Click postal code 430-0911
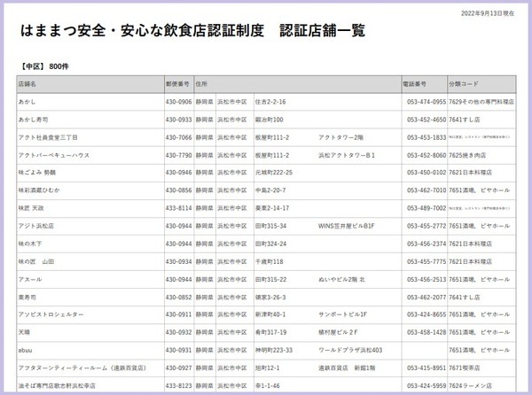This screenshot has height=395, width=532. pos(179,314)
